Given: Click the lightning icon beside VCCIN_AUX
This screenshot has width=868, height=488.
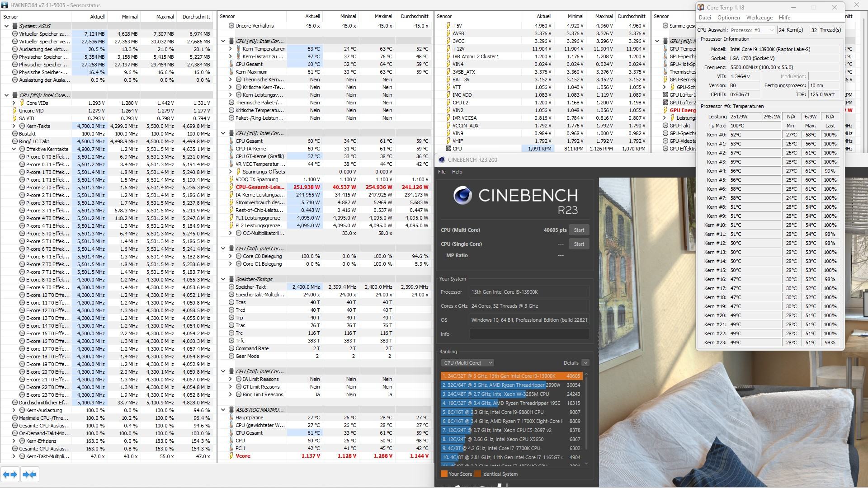Looking at the screenshot, I should click(448, 126).
